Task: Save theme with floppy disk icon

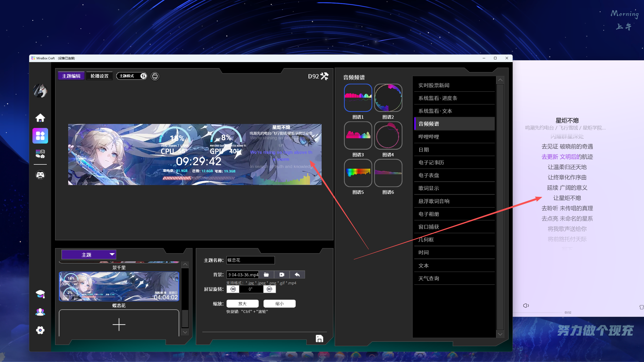Action: (319, 339)
